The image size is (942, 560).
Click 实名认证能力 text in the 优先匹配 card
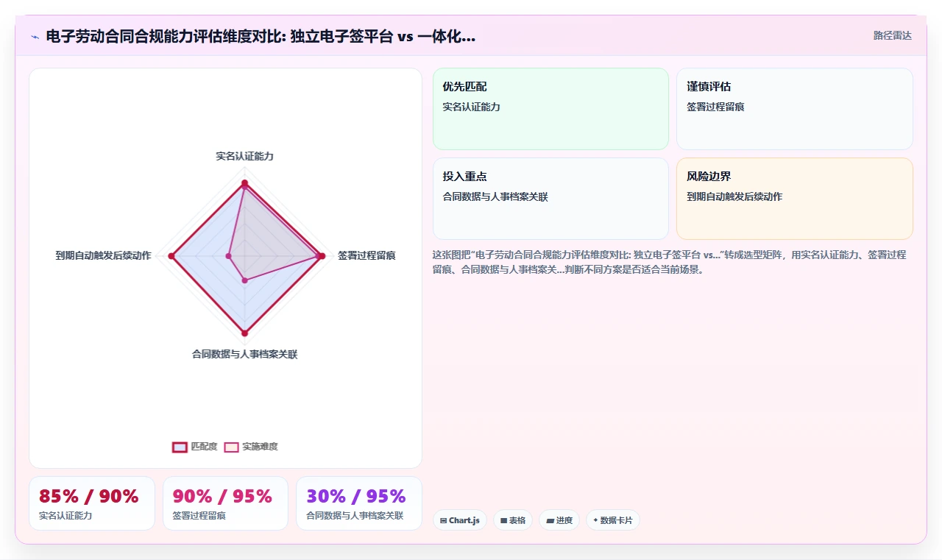click(x=471, y=107)
